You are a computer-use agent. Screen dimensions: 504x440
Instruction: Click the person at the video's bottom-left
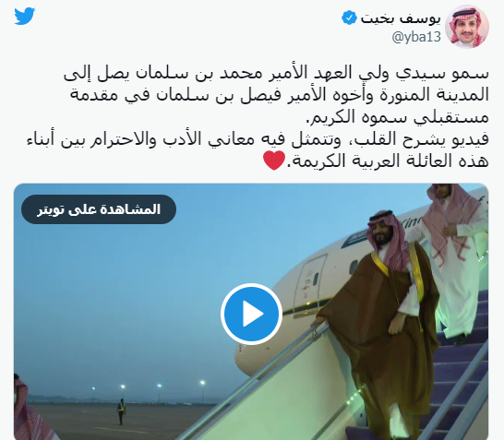coord(28,408)
